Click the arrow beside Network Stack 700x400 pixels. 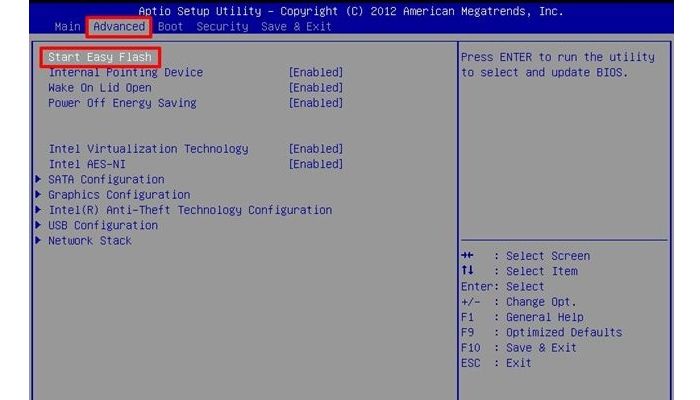(x=38, y=241)
